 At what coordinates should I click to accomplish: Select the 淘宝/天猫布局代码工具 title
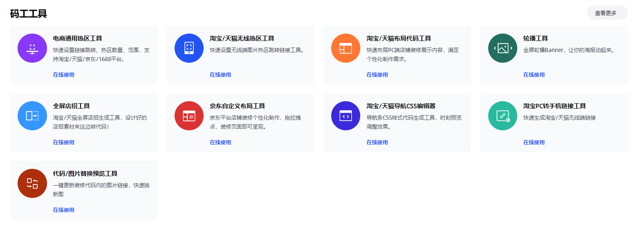point(399,38)
